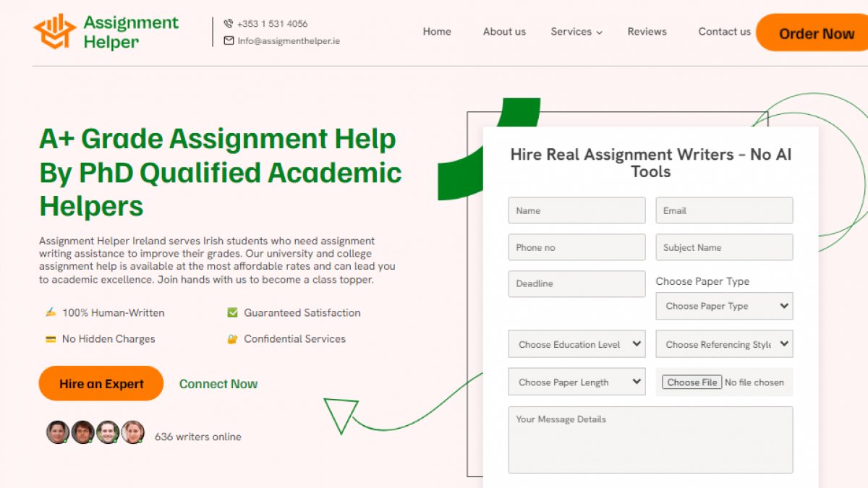Click the 'No Hidden Charges' text
This screenshot has width=868, height=488.
109,339
